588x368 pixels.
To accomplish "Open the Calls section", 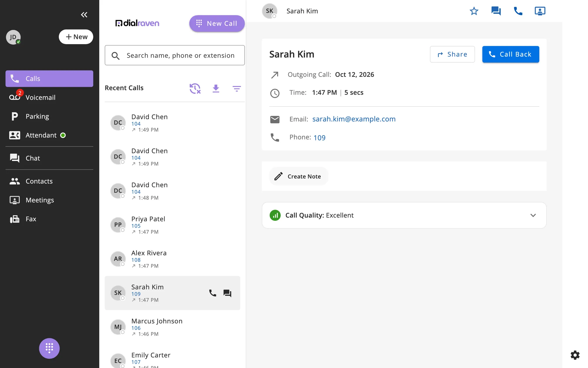I will click(49, 79).
